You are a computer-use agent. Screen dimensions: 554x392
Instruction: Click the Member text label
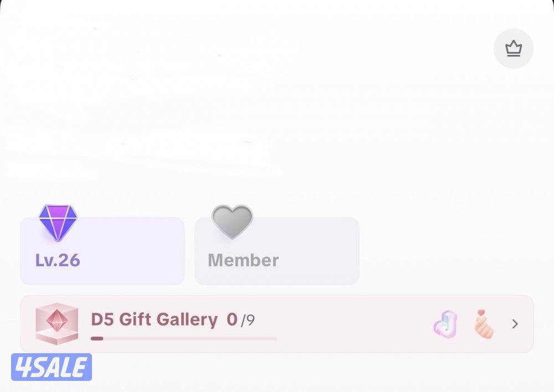[x=243, y=260]
